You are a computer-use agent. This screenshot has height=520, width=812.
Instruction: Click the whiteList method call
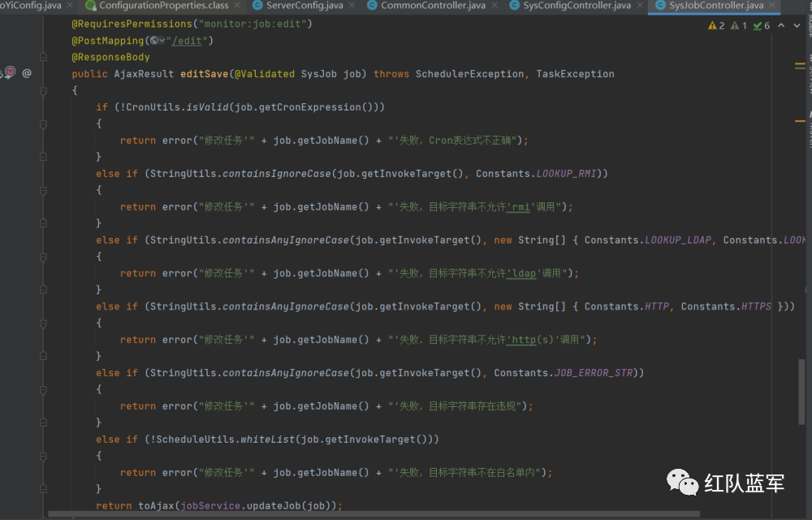[268, 440]
